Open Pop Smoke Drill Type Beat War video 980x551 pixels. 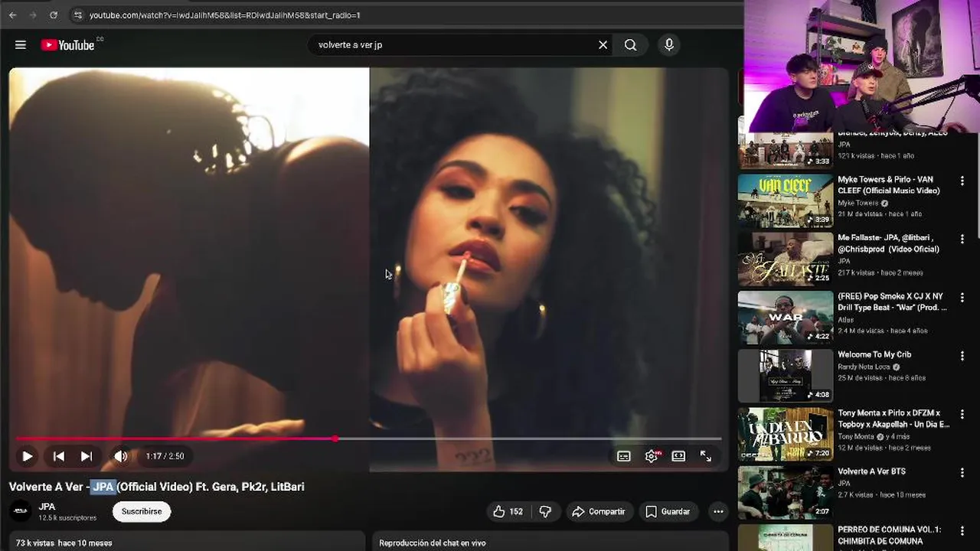click(892, 302)
